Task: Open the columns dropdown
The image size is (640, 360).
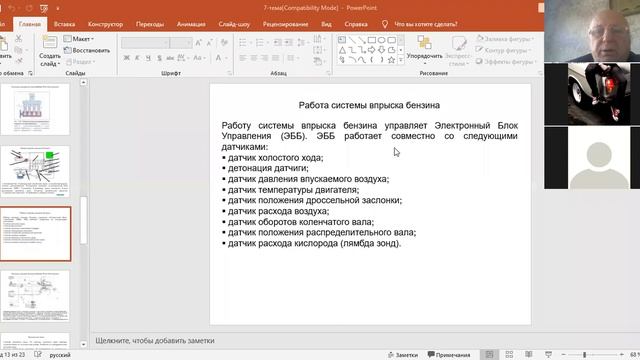Action: click(292, 58)
